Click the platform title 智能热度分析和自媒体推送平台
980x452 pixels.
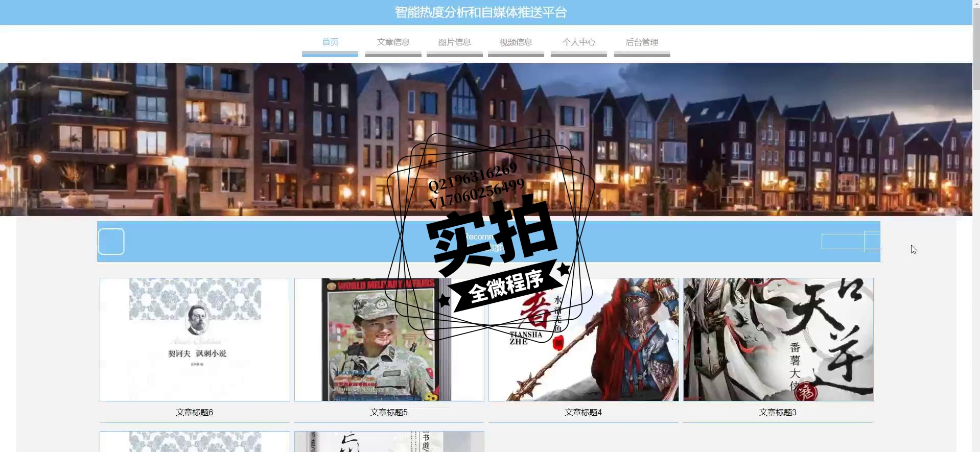pyautogui.click(x=481, y=12)
